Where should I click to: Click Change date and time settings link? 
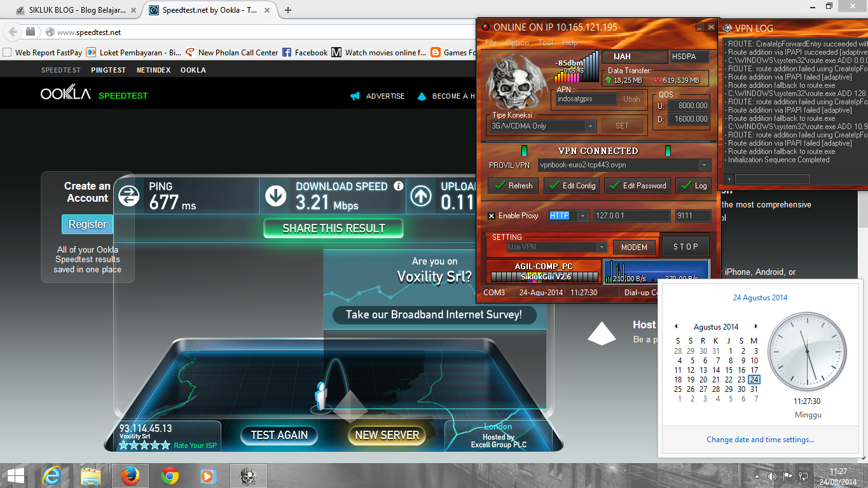click(x=761, y=440)
